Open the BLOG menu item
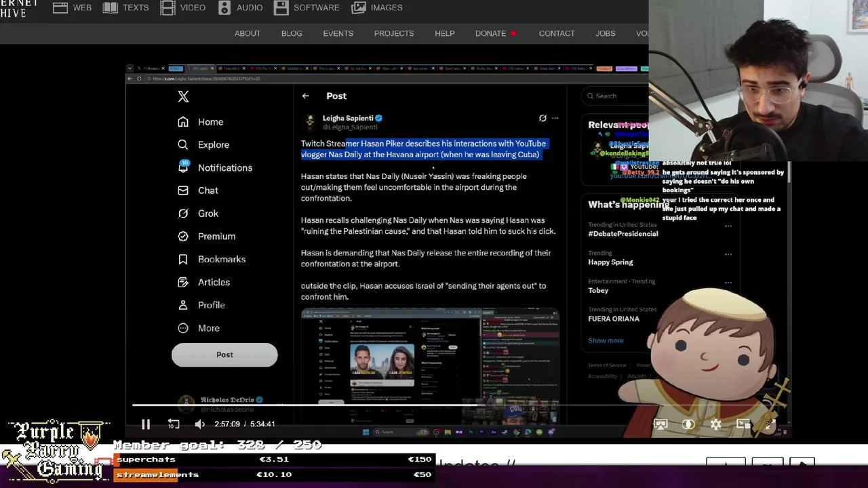 click(x=292, y=33)
